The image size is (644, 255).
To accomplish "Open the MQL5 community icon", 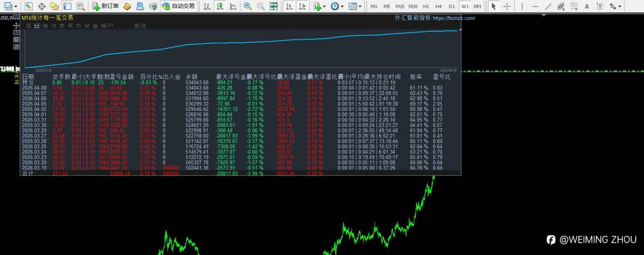I will pyautogui.click(x=140, y=6).
